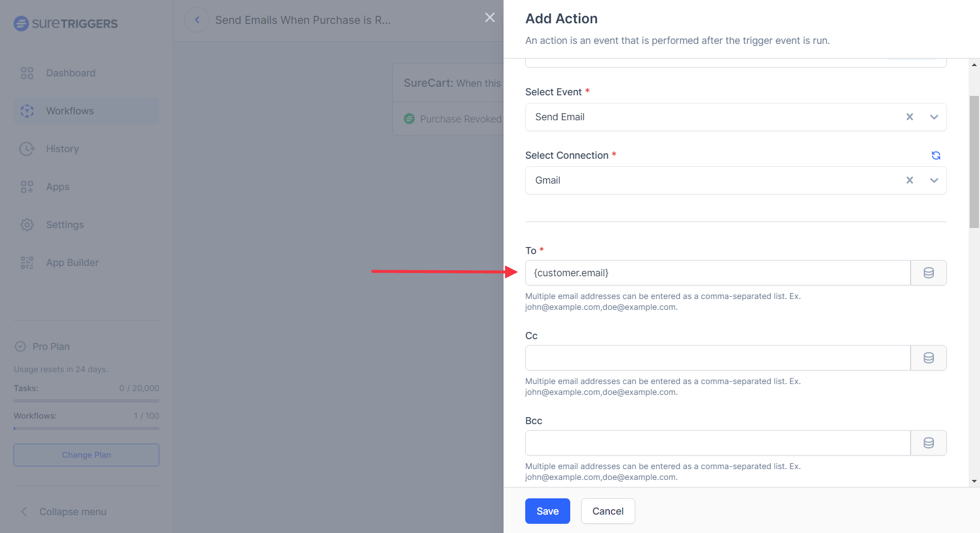Save the action
The width and height of the screenshot is (980, 533).
point(547,511)
